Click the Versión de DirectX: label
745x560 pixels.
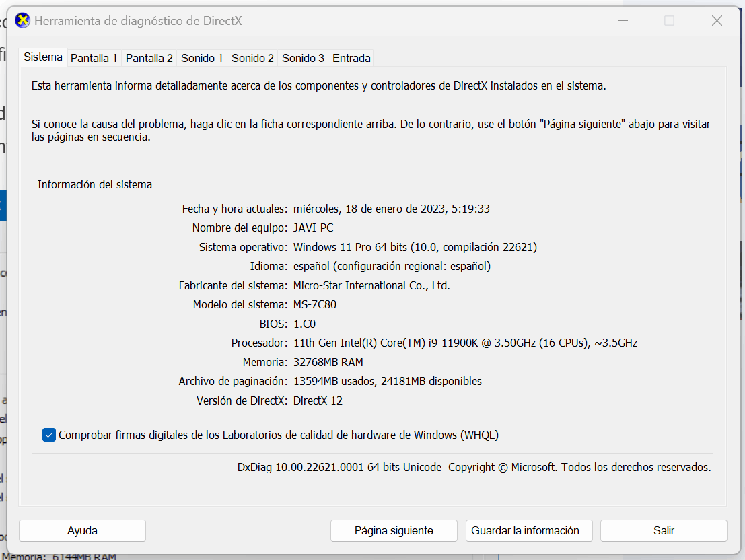pyautogui.click(x=242, y=400)
